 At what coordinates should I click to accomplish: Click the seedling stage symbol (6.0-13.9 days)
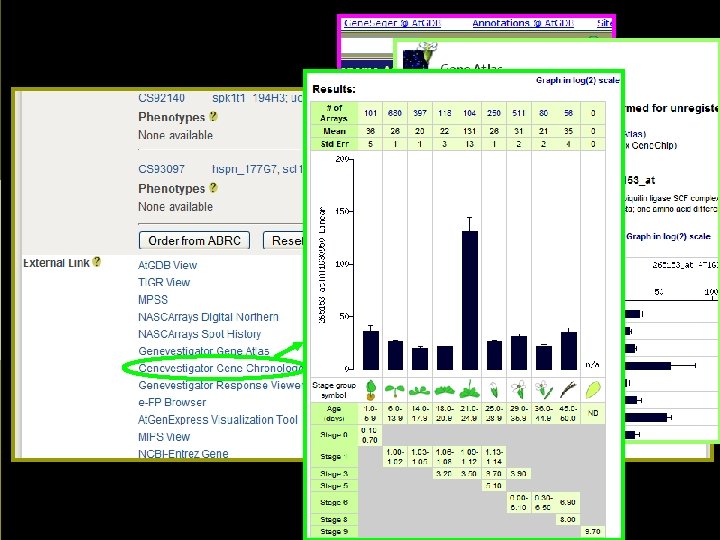click(x=395, y=391)
